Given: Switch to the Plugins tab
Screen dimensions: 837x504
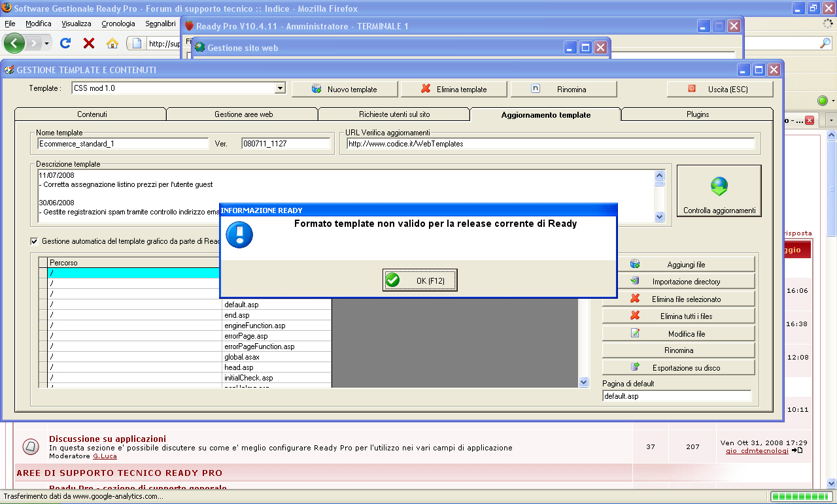Looking at the screenshot, I should 698,114.
